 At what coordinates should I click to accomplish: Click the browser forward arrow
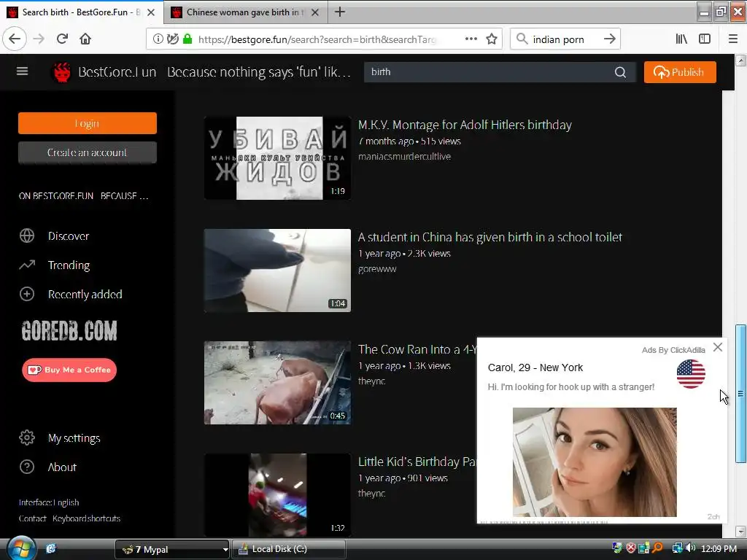pos(39,39)
